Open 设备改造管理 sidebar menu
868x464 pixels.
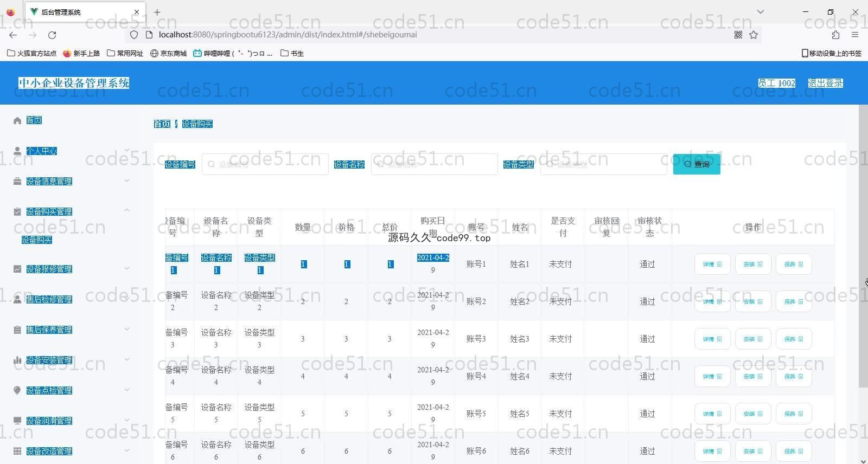pos(49,451)
